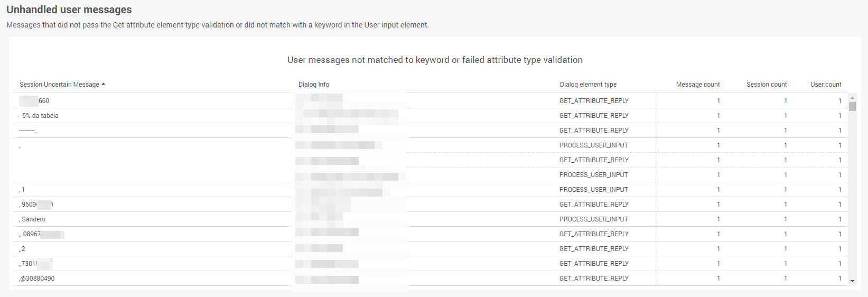This screenshot has height=297, width=868.
Task: Sort by Dialog element type column
Action: pos(588,85)
